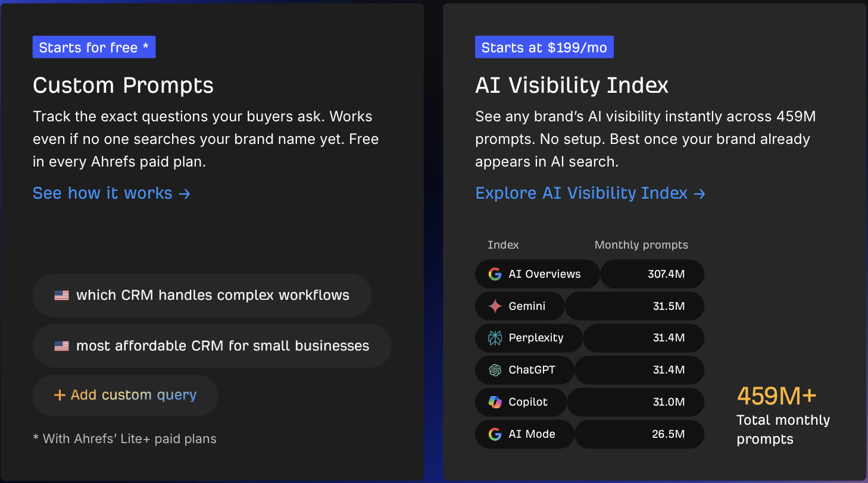868x483 pixels.
Task: Click the Monthly prompts column header
Action: click(641, 245)
